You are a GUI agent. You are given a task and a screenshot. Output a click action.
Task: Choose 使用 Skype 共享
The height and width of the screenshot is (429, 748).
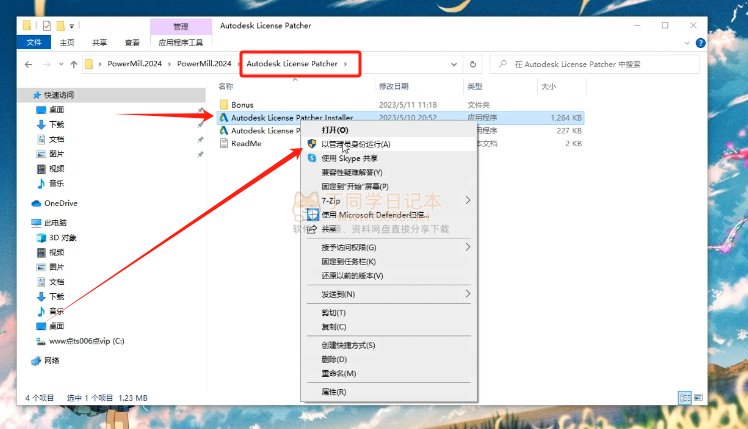coord(389,158)
